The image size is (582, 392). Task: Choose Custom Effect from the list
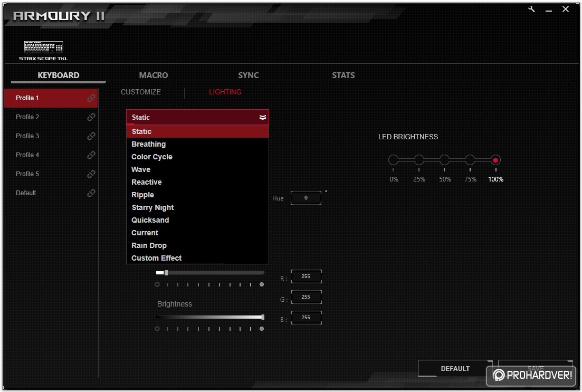(x=197, y=257)
